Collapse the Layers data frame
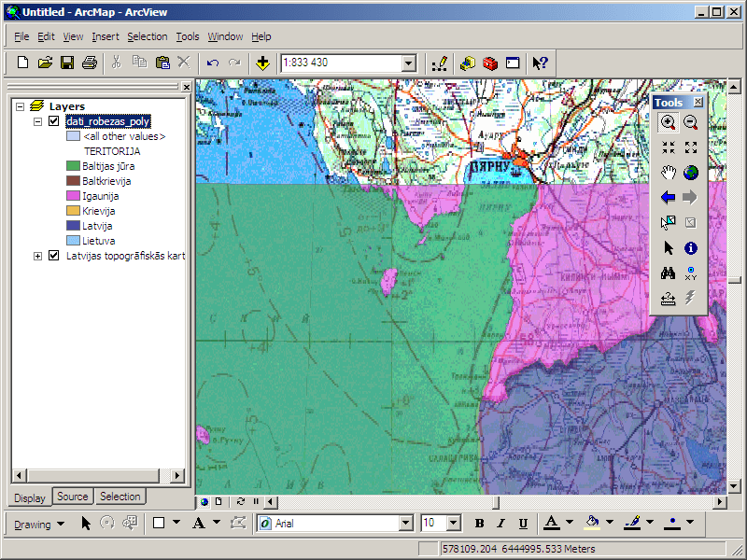 pyautogui.click(x=20, y=106)
